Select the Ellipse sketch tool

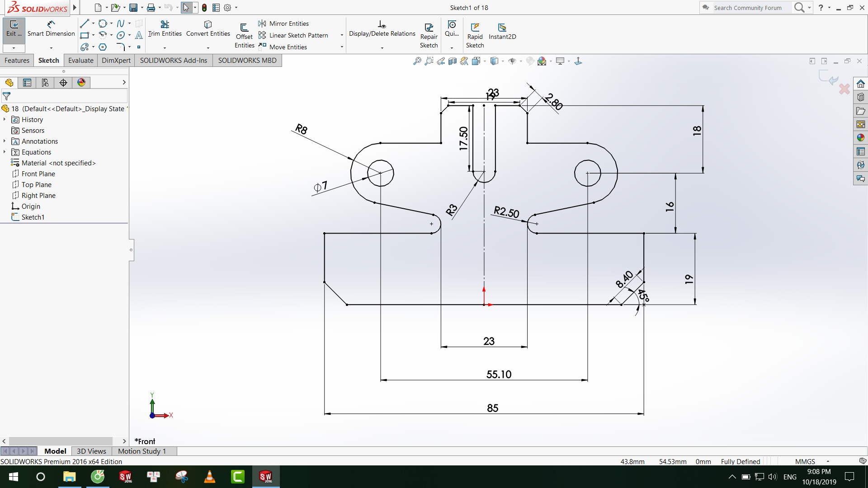click(x=121, y=35)
